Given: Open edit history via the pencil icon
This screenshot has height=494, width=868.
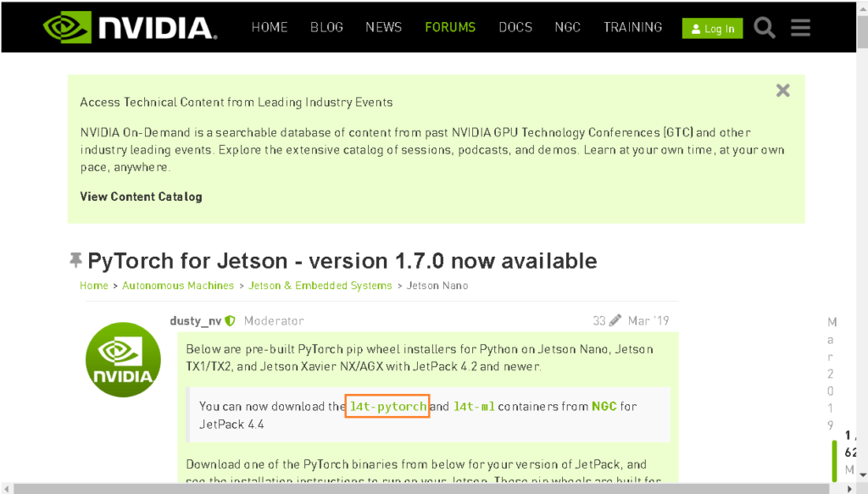Looking at the screenshot, I should click(x=615, y=320).
